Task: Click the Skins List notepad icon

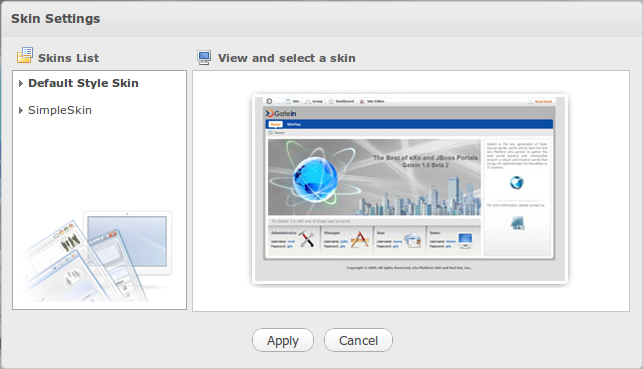Action: tap(25, 55)
